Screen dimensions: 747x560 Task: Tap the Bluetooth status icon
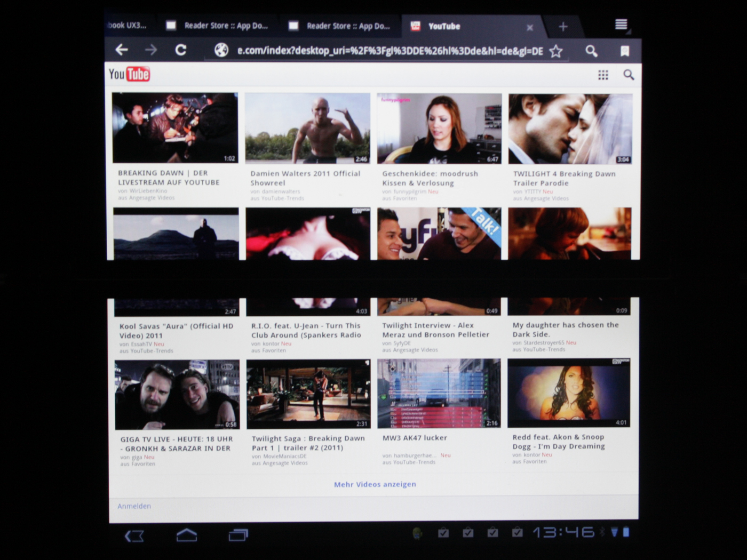pyautogui.click(x=602, y=532)
